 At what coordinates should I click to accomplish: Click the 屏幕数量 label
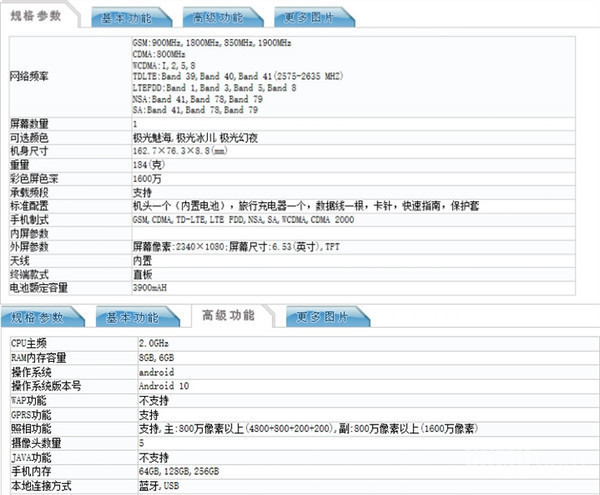tap(29, 124)
